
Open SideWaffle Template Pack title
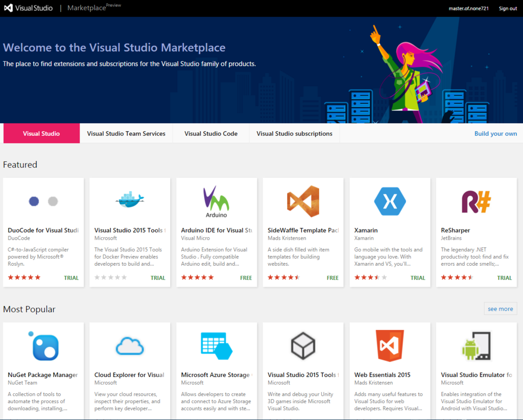click(303, 230)
